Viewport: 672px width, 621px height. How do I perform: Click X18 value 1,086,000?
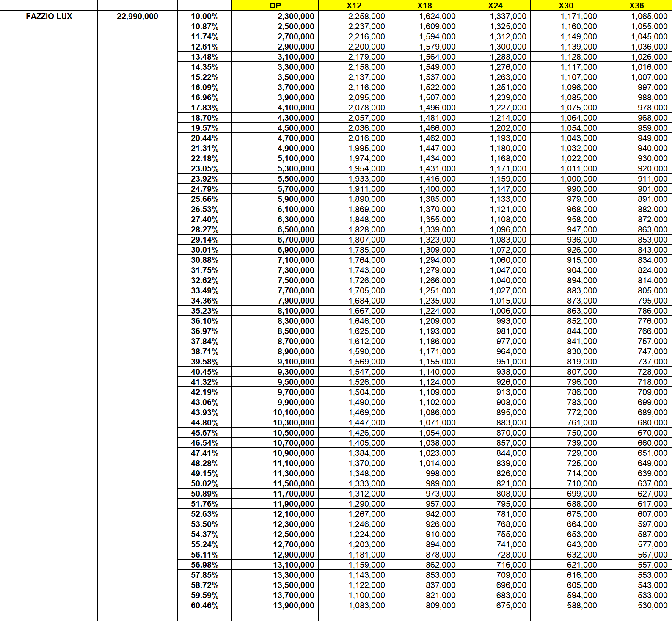(x=424, y=412)
